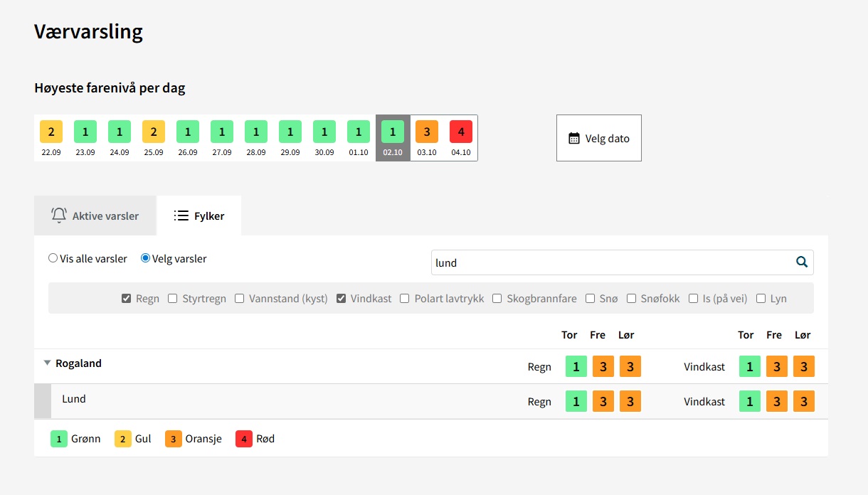Click Rogaland's Friday Regn warning level

pos(603,366)
